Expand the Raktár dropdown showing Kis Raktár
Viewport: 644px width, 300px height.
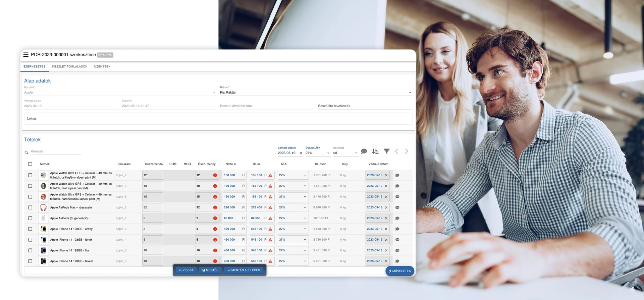point(316,93)
